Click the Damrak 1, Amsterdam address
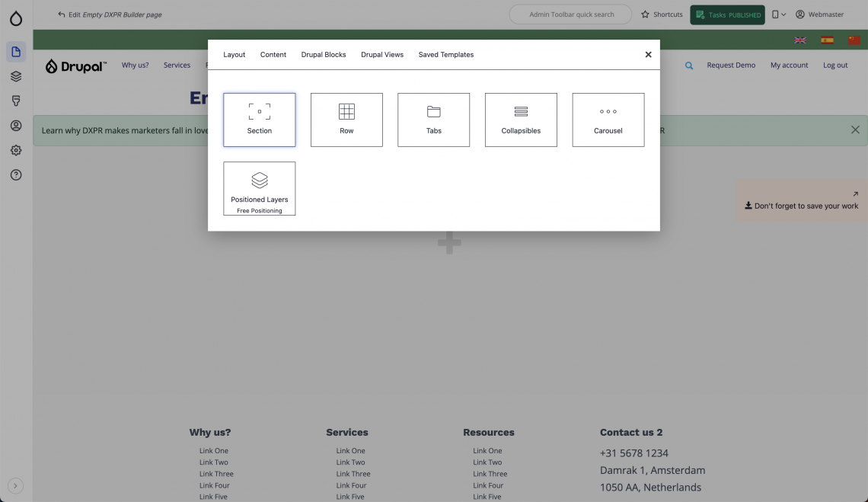 pos(653,471)
